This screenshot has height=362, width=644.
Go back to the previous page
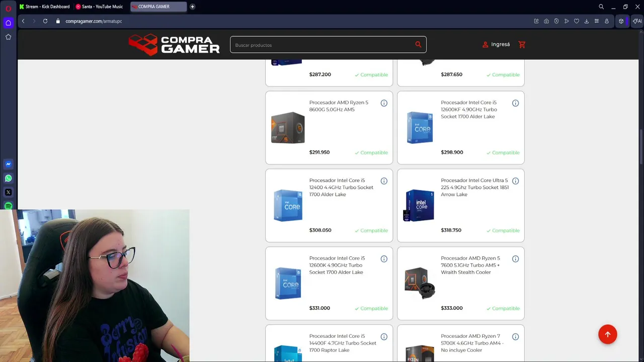point(23,21)
